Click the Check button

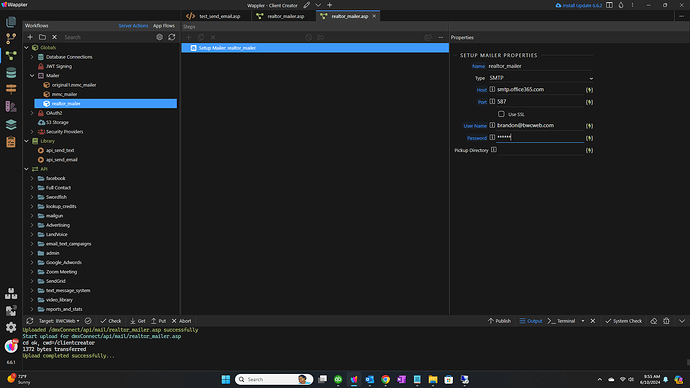point(110,321)
